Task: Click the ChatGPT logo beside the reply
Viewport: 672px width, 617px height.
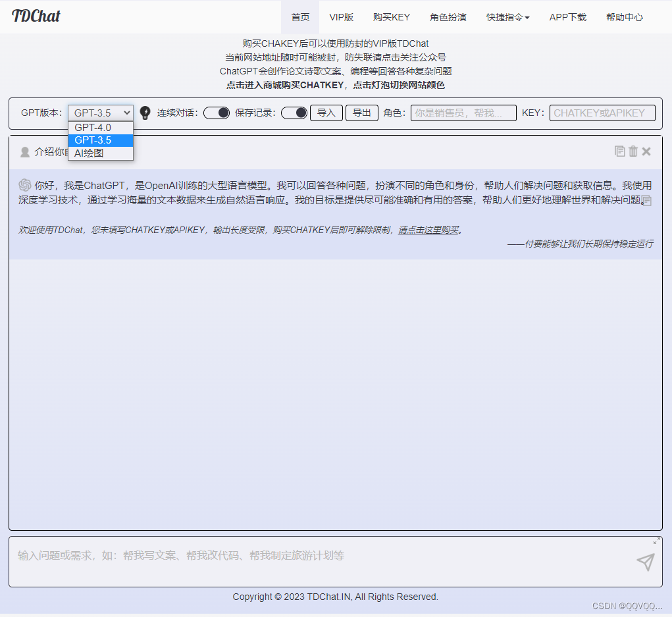Action: [25, 185]
